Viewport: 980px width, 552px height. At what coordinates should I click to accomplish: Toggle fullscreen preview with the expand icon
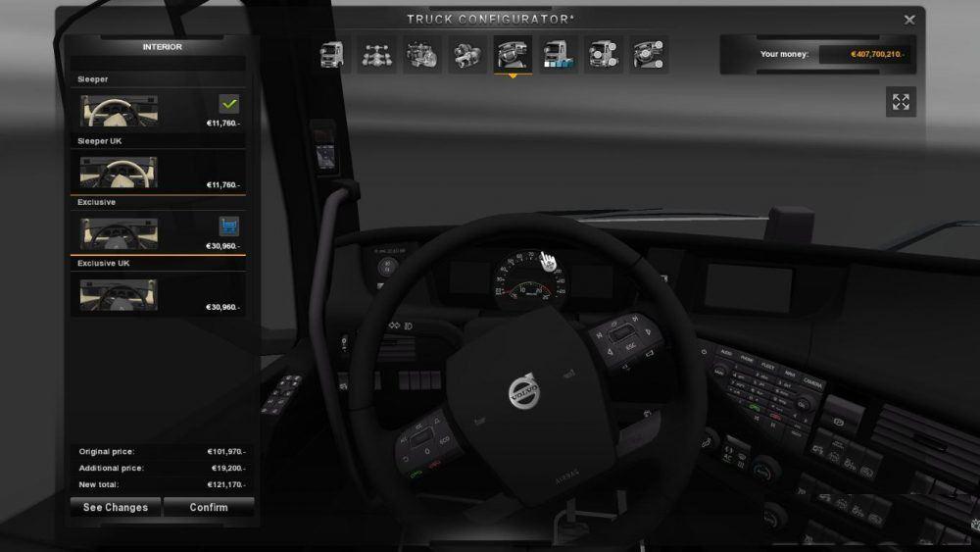coord(901,102)
